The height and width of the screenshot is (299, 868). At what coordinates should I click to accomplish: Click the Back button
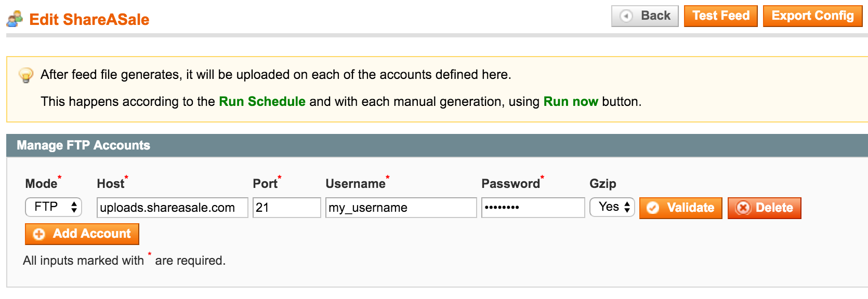(x=645, y=16)
